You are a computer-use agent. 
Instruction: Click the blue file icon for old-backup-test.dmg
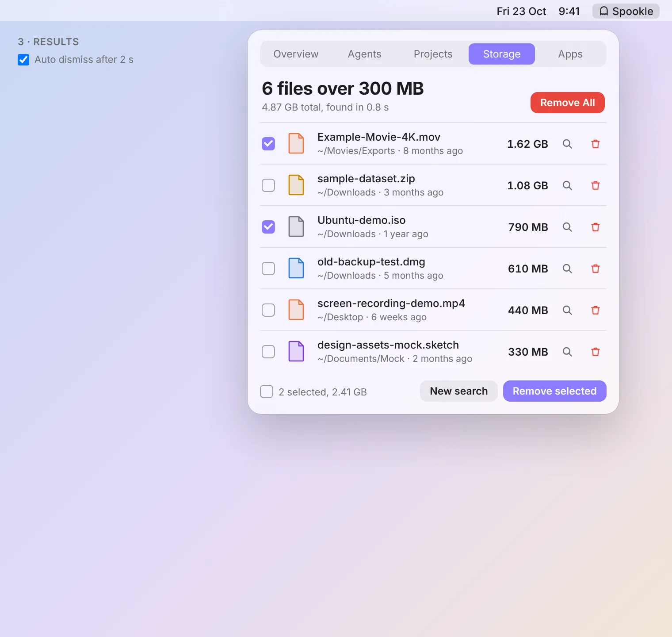296,268
